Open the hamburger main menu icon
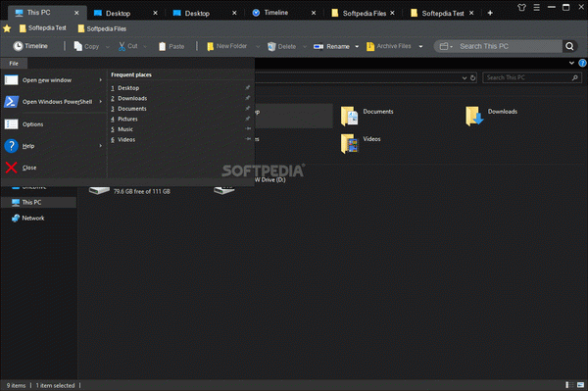588x391 pixels. [x=537, y=8]
